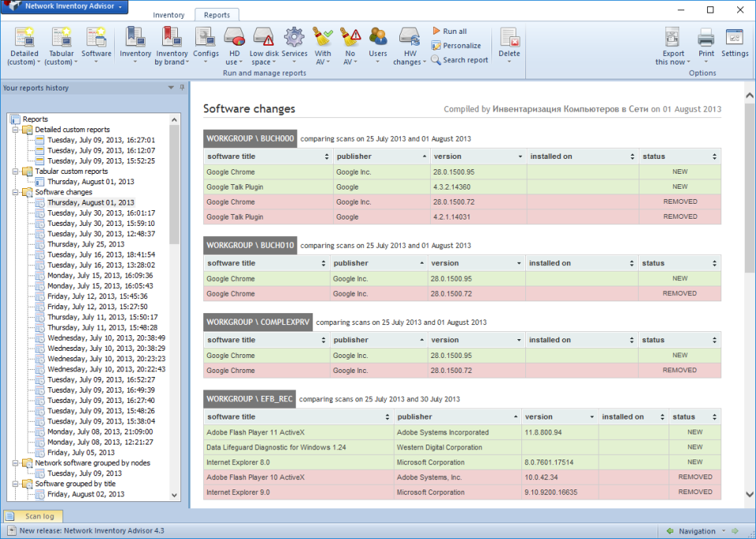Sort BUCH000 table by version

478,157
